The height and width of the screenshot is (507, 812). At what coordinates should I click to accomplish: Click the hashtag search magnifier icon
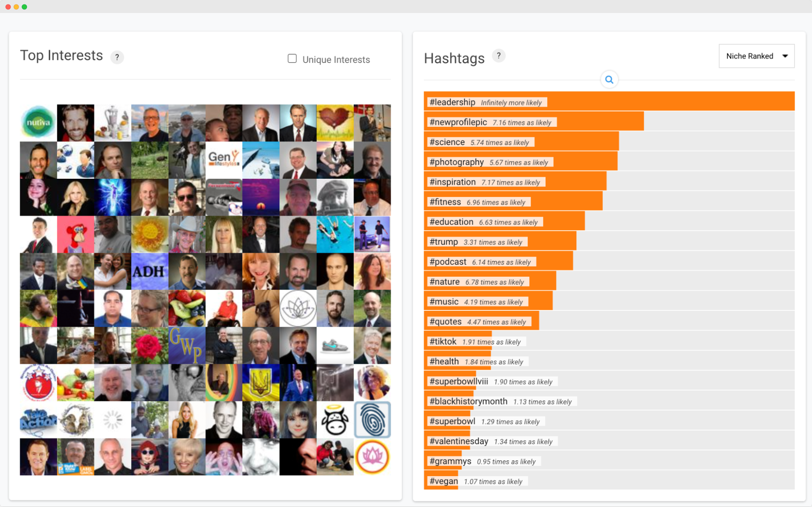pyautogui.click(x=609, y=80)
